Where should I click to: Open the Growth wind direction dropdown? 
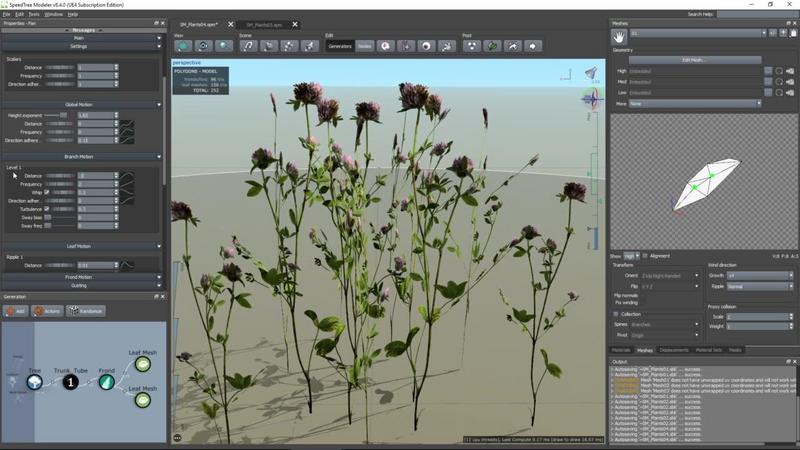760,276
